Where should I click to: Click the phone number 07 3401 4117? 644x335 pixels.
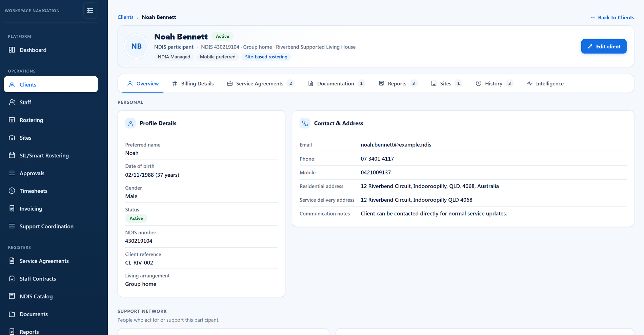click(377, 159)
